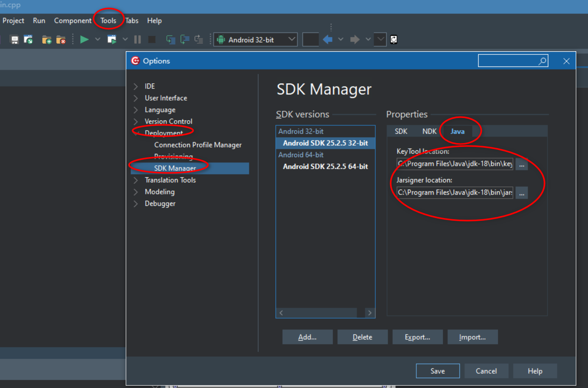The height and width of the screenshot is (388, 588).
Task: Expand the Translation Tools tree item
Action: point(136,180)
